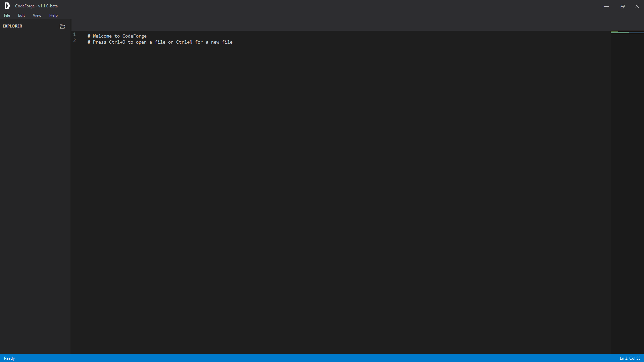Open the File menu
Image resolution: width=644 pixels, height=362 pixels.
[7, 15]
